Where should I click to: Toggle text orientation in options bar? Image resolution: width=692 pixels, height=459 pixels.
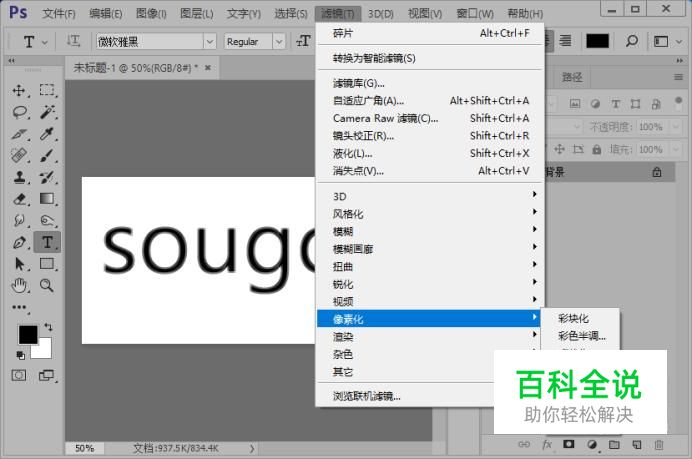73,41
